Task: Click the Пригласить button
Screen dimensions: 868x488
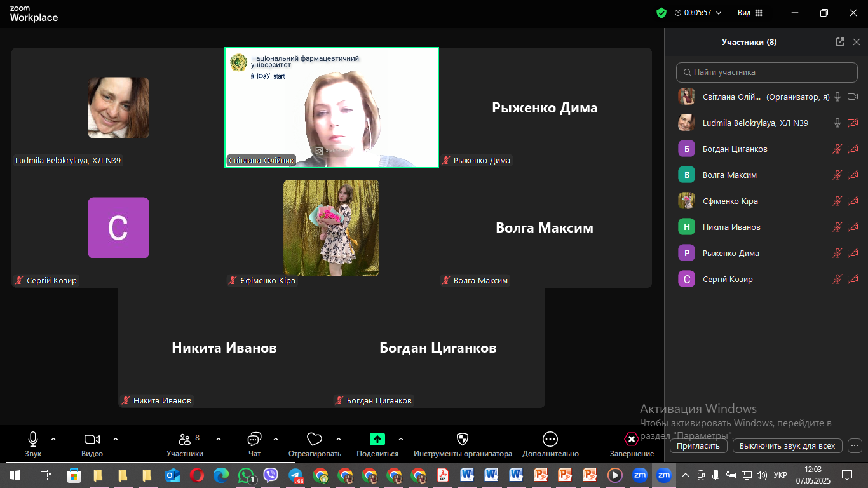Action: 698,445
